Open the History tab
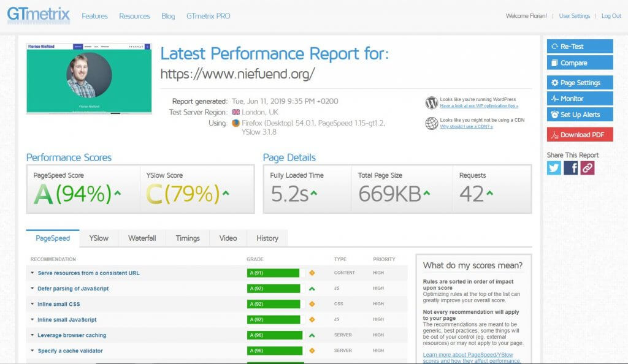The height and width of the screenshot is (364, 628). point(267,238)
